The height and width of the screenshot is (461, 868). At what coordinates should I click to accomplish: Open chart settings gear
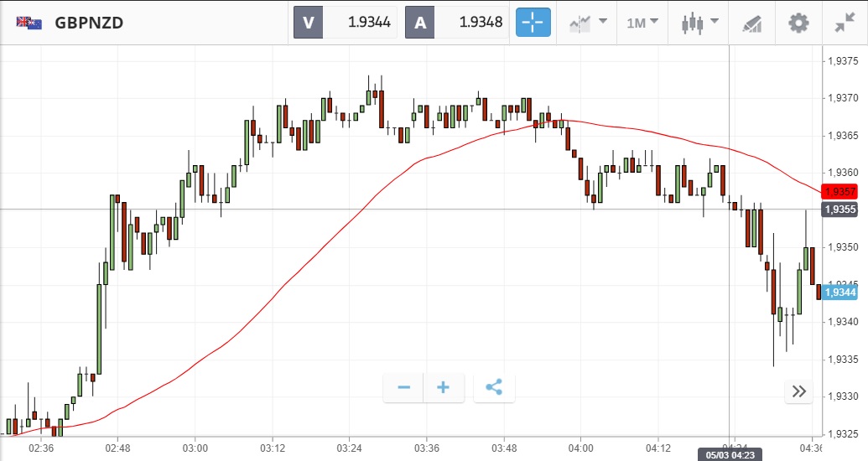(x=798, y=23)
